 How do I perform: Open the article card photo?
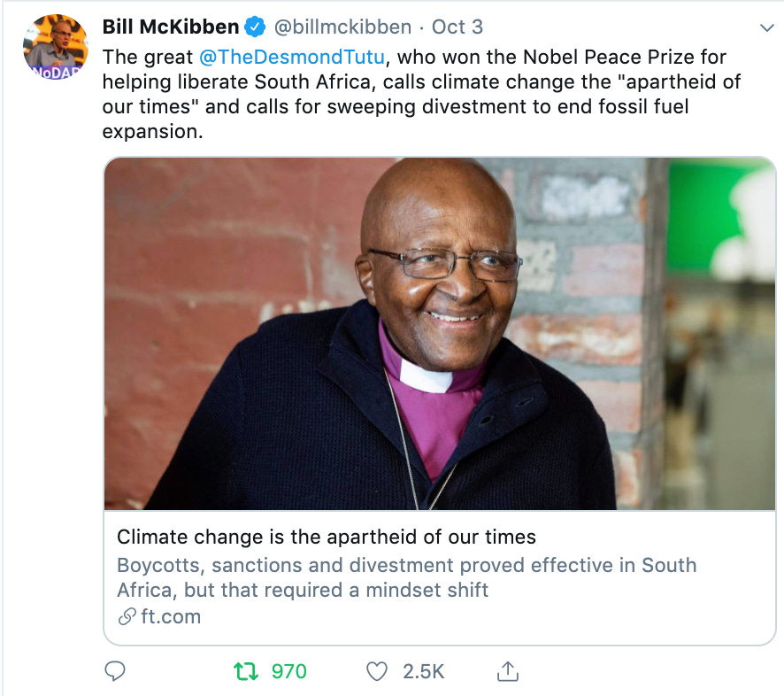click(440, 334)
